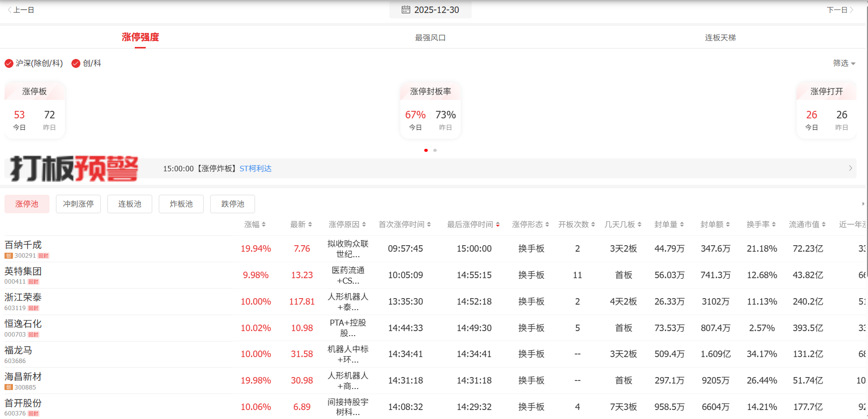Open the 百纳千成 stock row
Screen dimensions: 868x419
click(23, 245)
